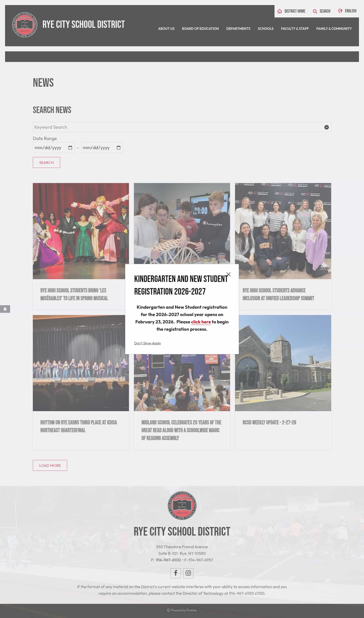
Task: Open the RCSD Weekly Update 2-27-26 headline
Action: pos(269,423)
